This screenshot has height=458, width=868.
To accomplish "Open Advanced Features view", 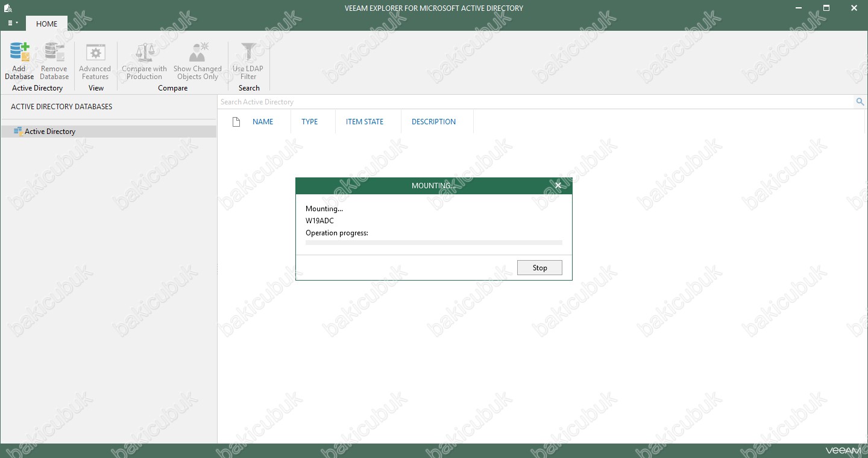I will (x=95, y=61).
